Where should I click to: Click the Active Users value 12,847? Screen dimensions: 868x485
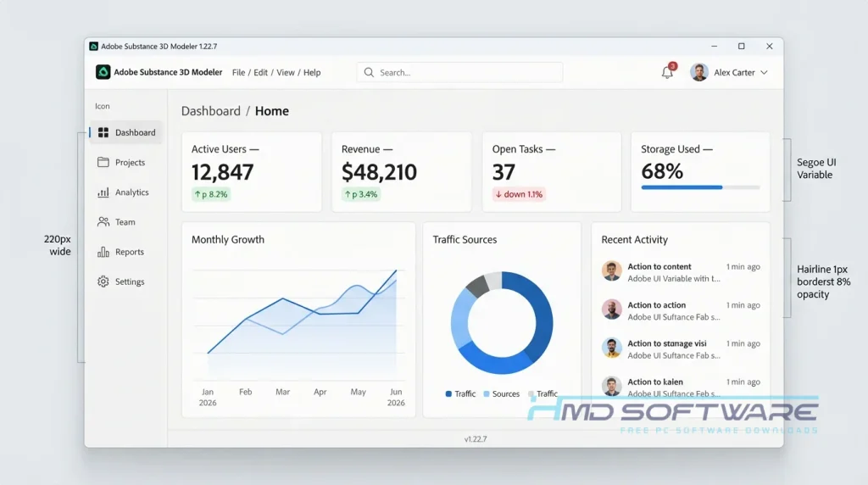coord(223,172)
